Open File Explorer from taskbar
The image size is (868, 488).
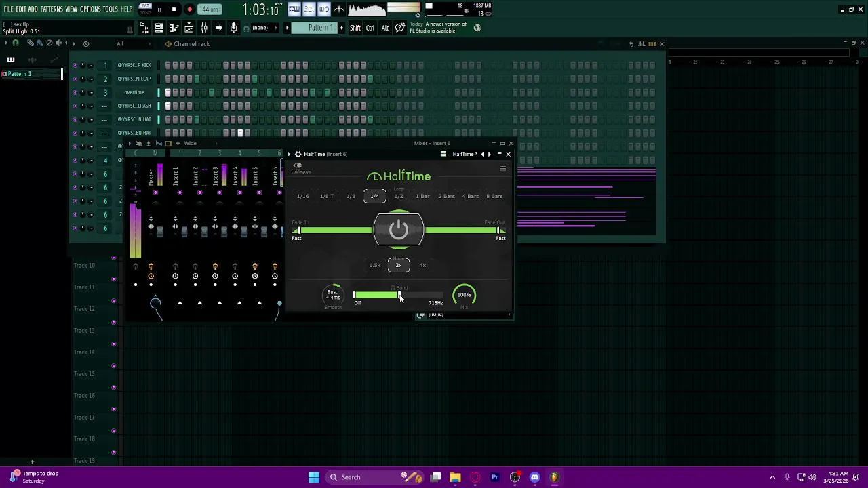[x=455, y=477]
